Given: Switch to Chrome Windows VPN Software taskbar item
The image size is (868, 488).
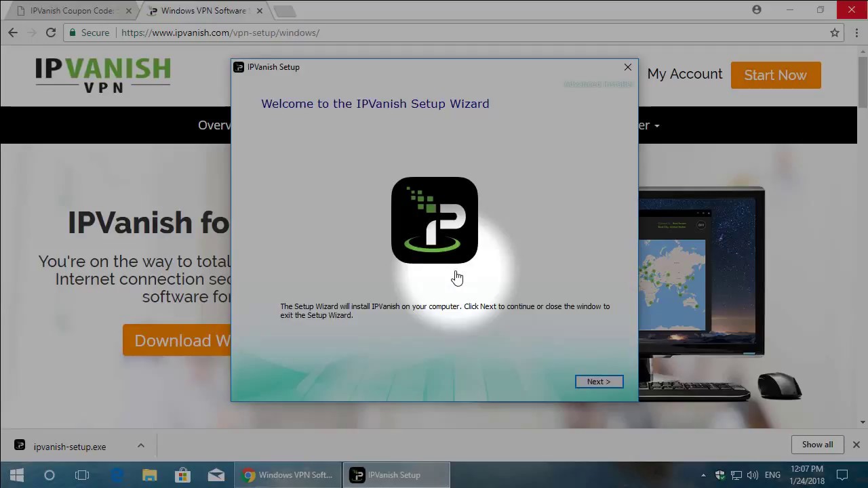Looking at the screenshot, I should (x=288, y=475).
